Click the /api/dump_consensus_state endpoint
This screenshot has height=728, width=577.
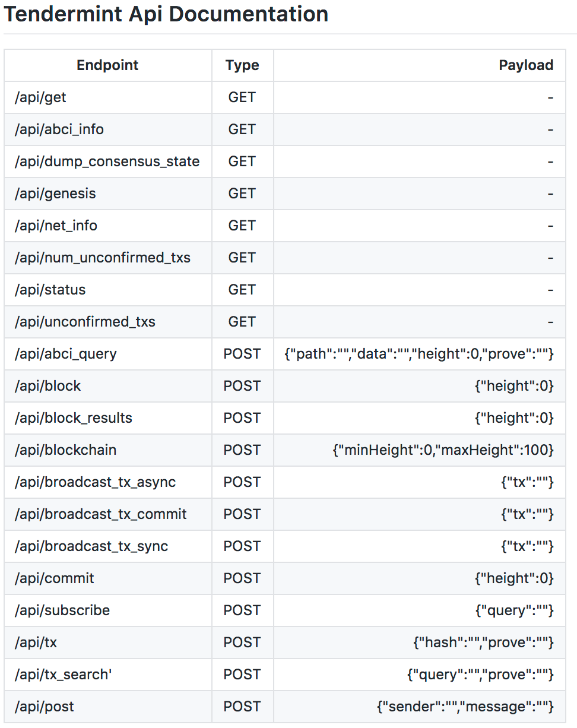(107, 162)
